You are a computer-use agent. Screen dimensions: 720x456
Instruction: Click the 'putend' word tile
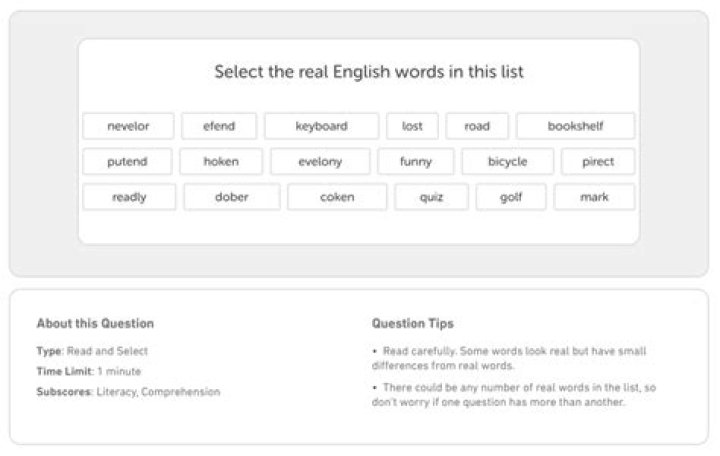pos(127,161)
